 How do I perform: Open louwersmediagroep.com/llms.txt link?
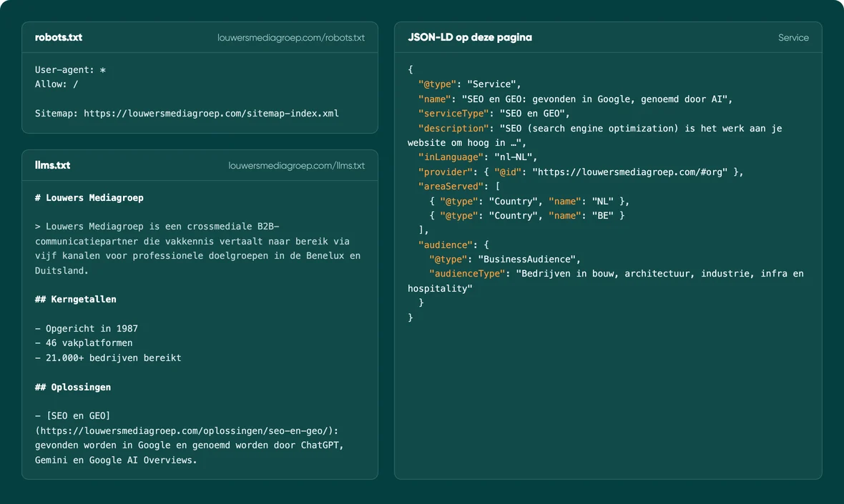296,166
